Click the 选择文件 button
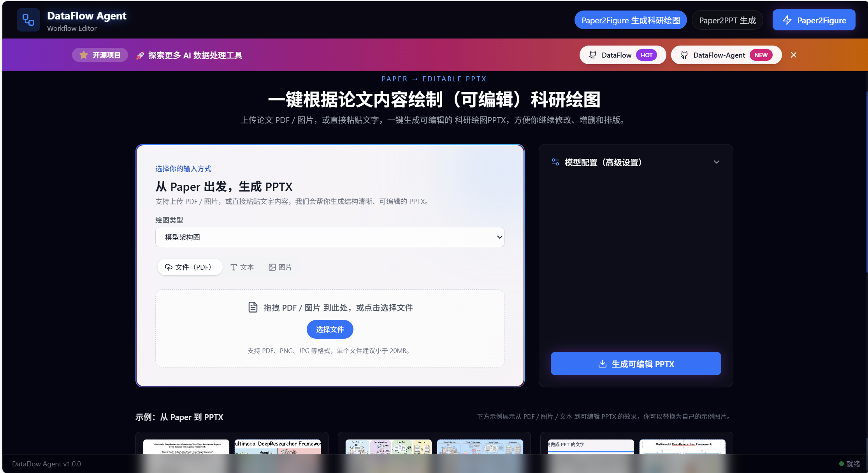 (329, 329)
